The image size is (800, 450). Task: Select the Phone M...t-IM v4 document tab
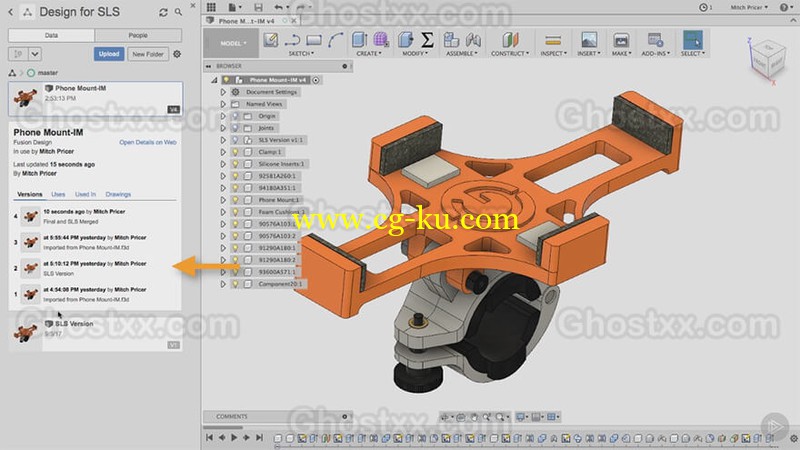[x=246, y=21]
